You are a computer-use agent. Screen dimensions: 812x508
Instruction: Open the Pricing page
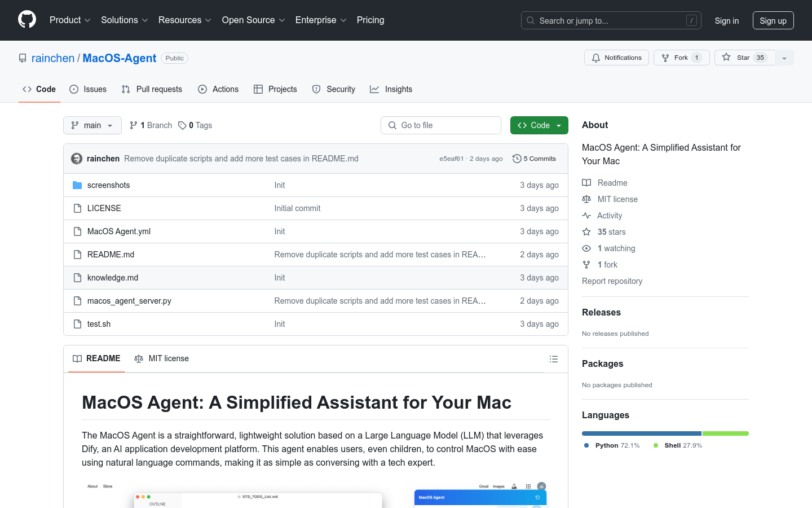point(370,20)
